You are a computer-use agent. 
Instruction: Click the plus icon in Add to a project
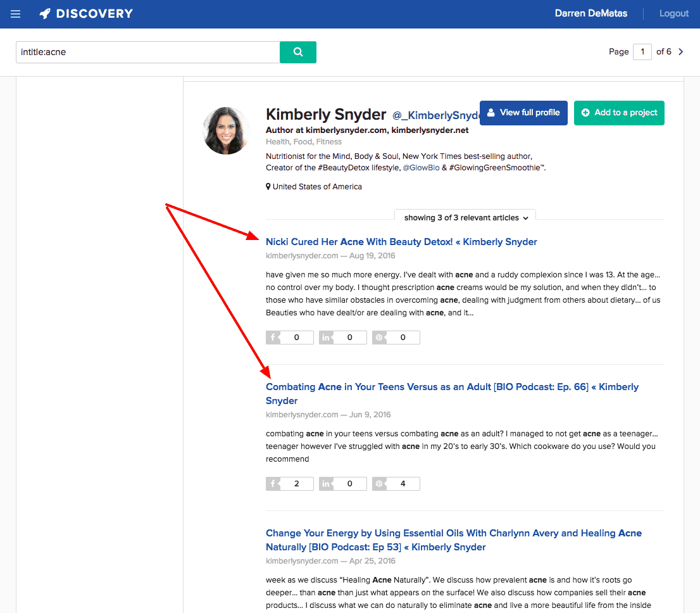click(584, 112)
